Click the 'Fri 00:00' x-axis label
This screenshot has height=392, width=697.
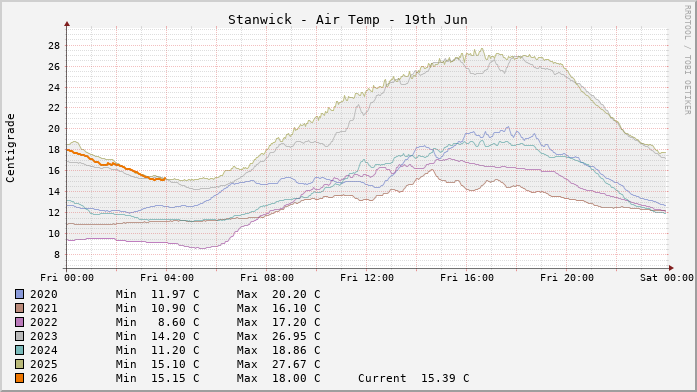(x=67, y=278)
